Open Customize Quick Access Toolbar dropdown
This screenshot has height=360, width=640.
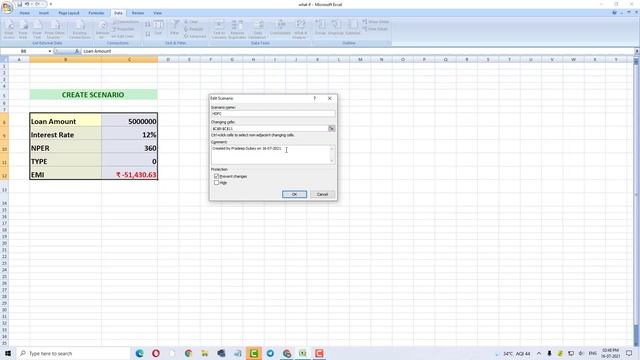tap(51, 4)
